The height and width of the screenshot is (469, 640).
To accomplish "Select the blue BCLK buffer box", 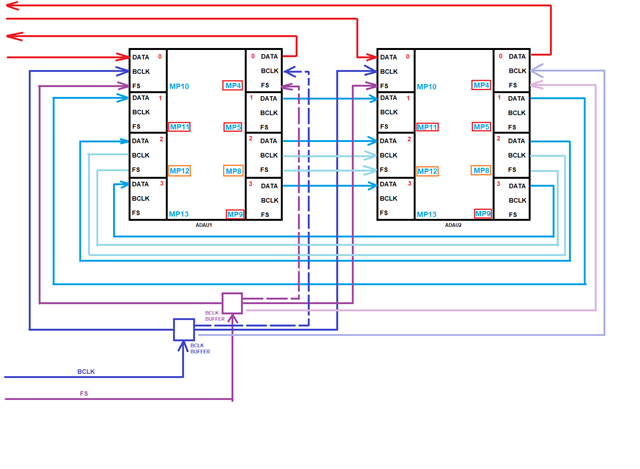I will (184, 330).
